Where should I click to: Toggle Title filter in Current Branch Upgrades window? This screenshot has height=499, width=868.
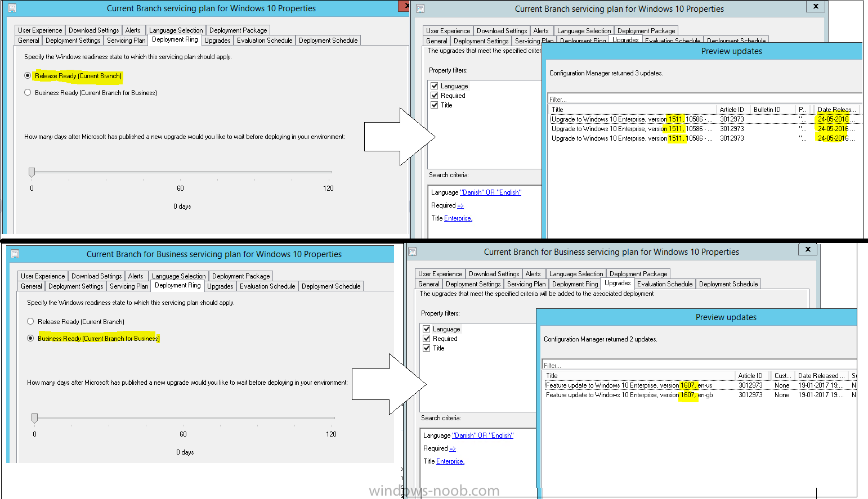coord(435,105)
